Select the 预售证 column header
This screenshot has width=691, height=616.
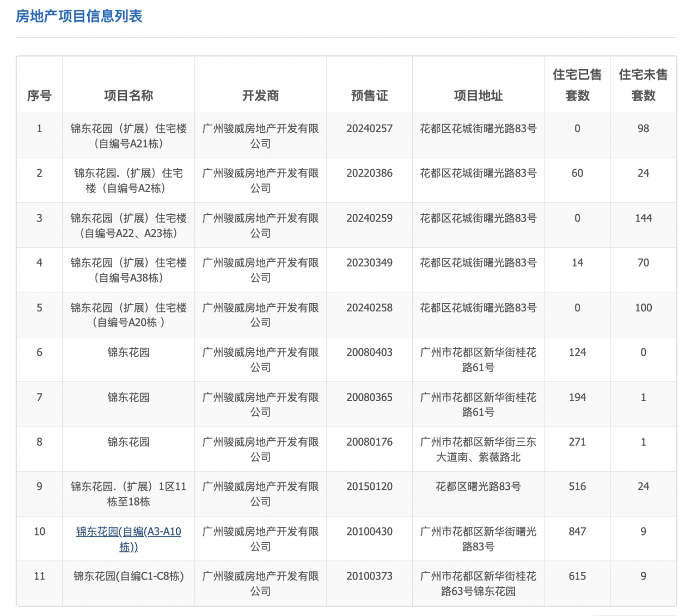pyautogui.click(x=369, y=96)
